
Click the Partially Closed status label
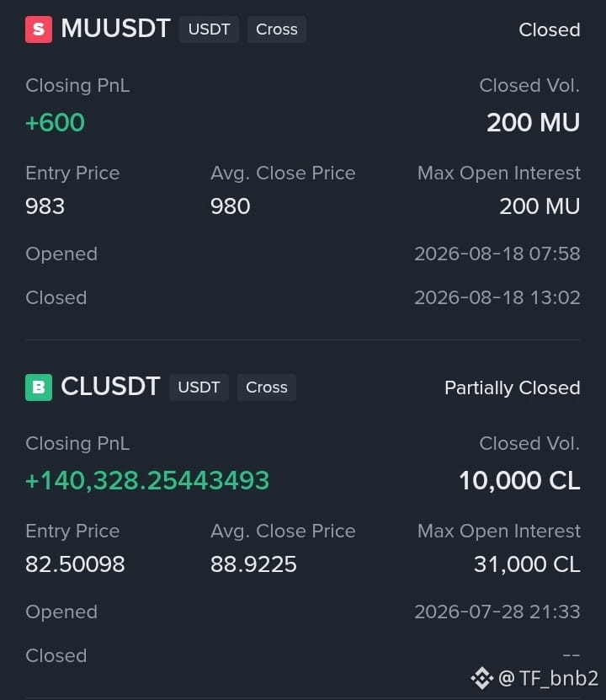click(x=513, y=388)
